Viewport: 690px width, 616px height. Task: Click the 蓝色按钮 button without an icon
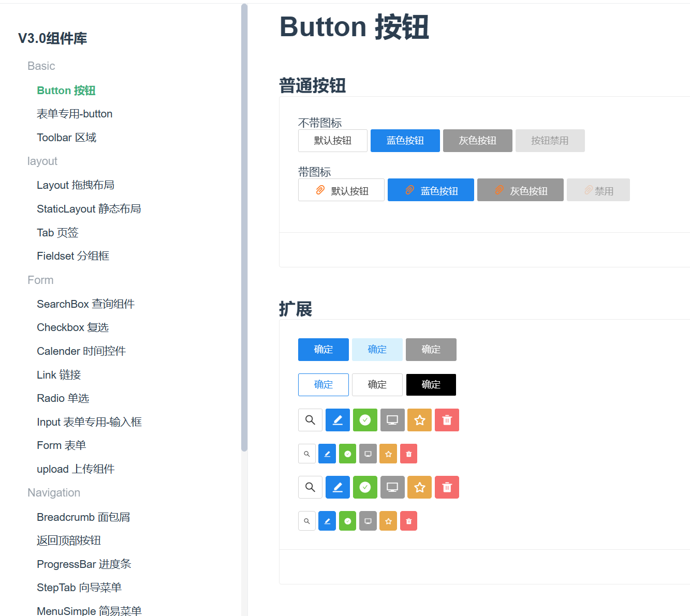click(x=405, y=141)
